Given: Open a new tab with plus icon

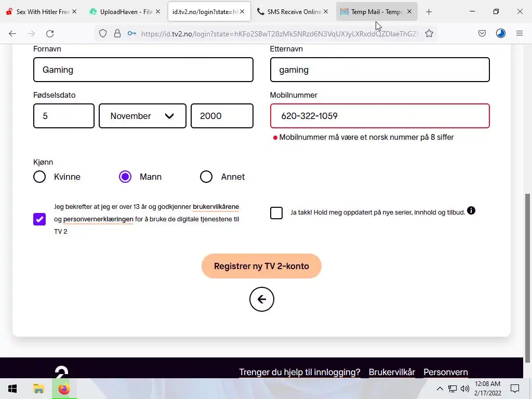Looking at the screenshot, I should [429, 12].
